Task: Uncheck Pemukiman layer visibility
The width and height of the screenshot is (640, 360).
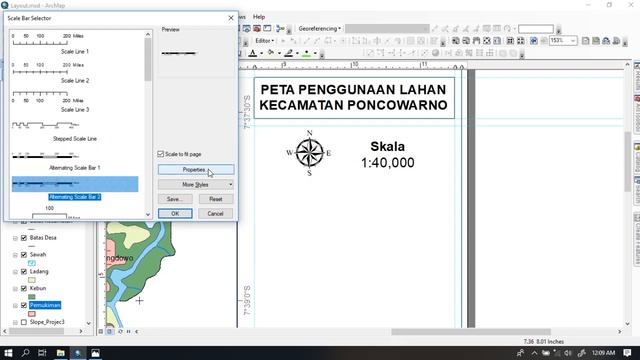Action: click(x=24, y=305)
